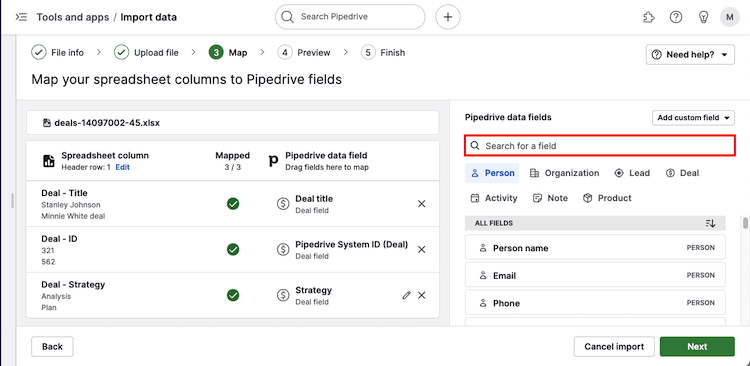This screenshot has width=750, height=366.
Task: Click the help question mark icon
Action: [676, 18]
